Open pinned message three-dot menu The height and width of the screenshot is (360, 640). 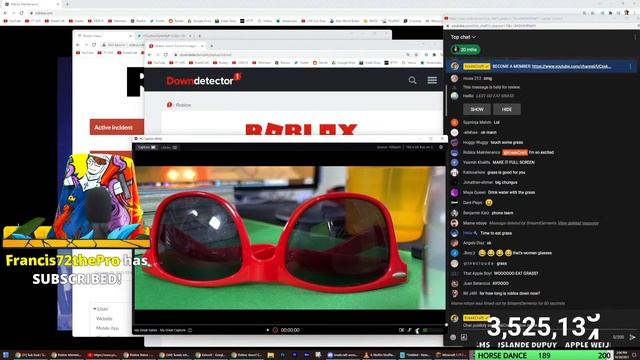point(631,66)
